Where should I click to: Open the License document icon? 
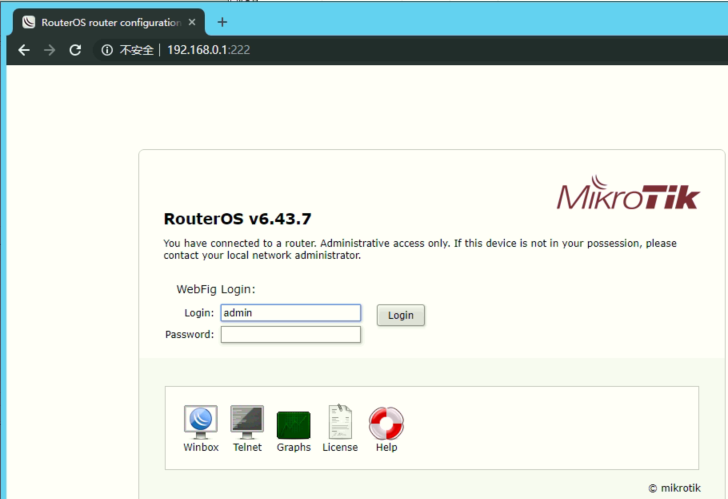(340, 421)
